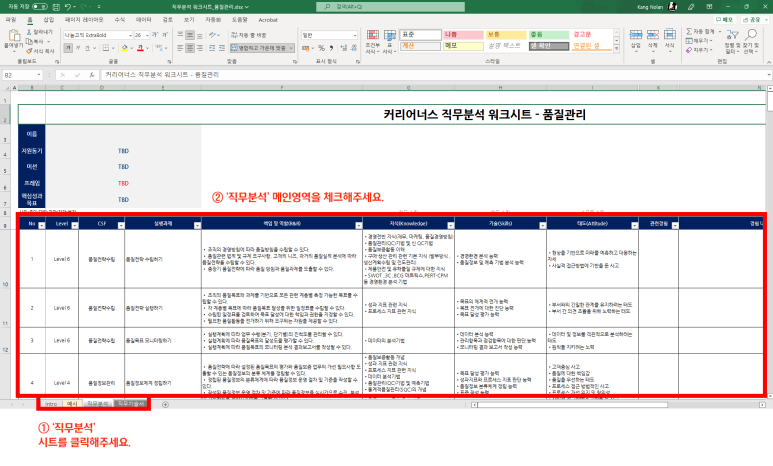Click the Name Box showing B2
773x466 pixels.
tap(22, 75)
